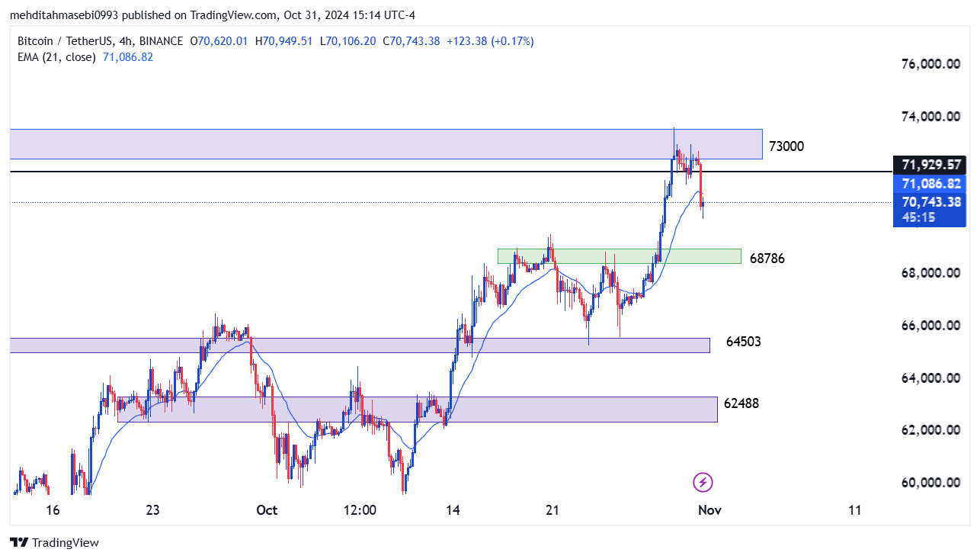Click the open price O70,620.01 value
Screen dimensions: 980x559
coord(219,41)
